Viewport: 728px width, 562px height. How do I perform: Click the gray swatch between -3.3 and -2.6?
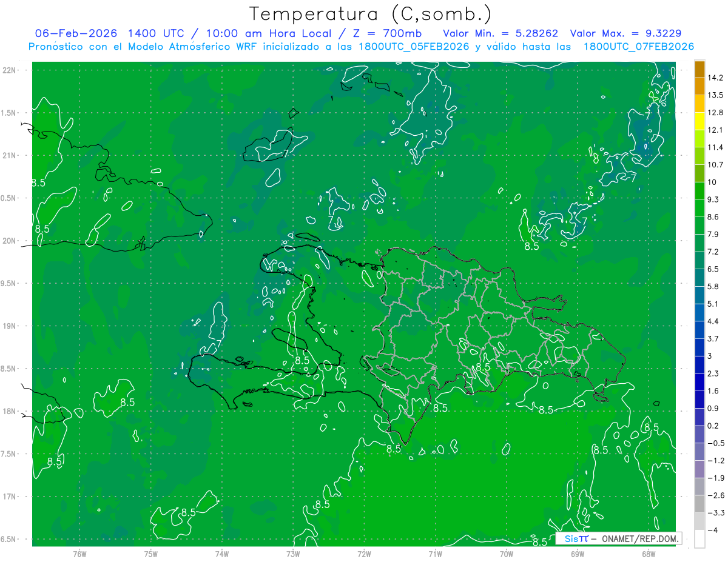point(699,503)
